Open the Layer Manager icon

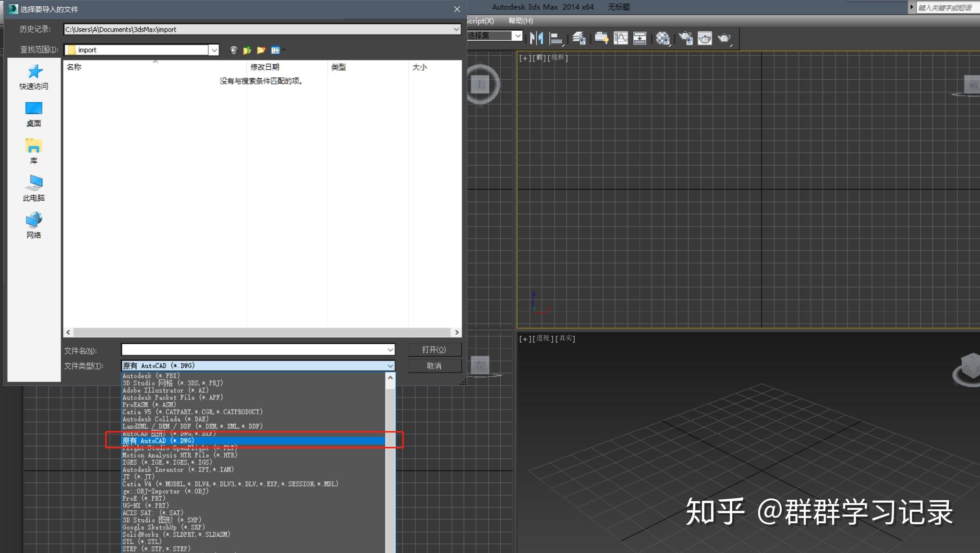[579, 38]
